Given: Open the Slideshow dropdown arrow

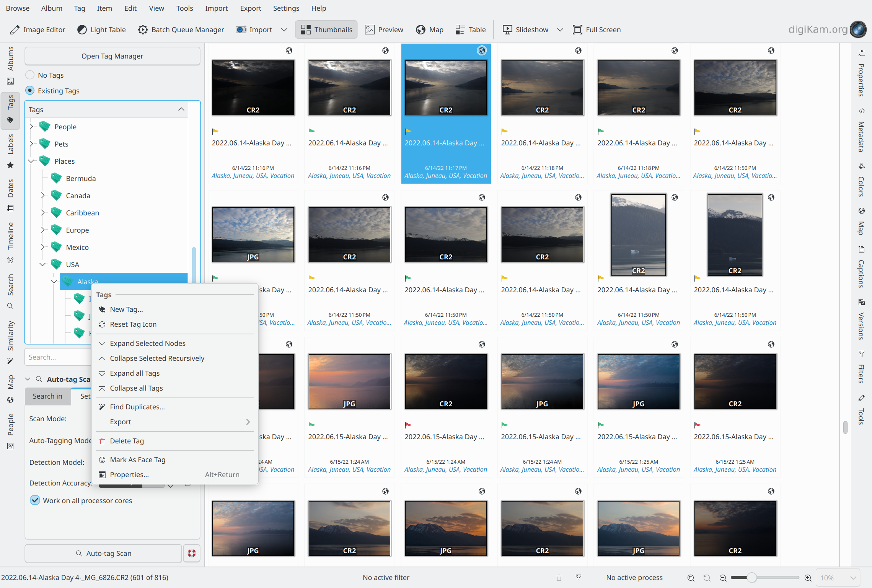Looking at the screenshot, I should (x=560, y=29).
